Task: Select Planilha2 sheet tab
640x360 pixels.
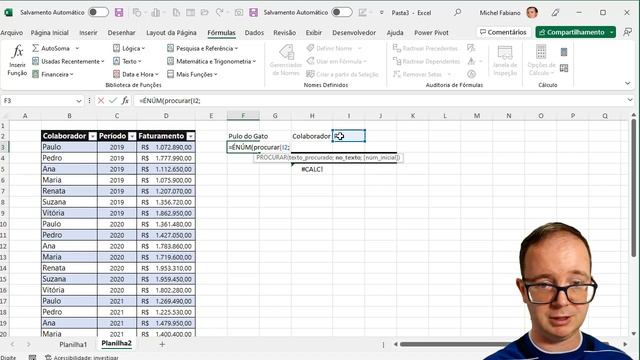Action: pyautogui.click(x=116, y=344)
